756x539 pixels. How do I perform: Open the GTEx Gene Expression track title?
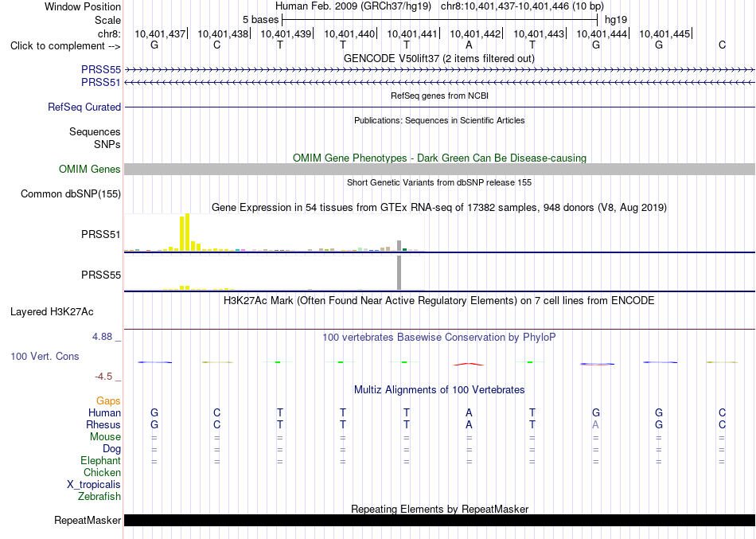439,208
